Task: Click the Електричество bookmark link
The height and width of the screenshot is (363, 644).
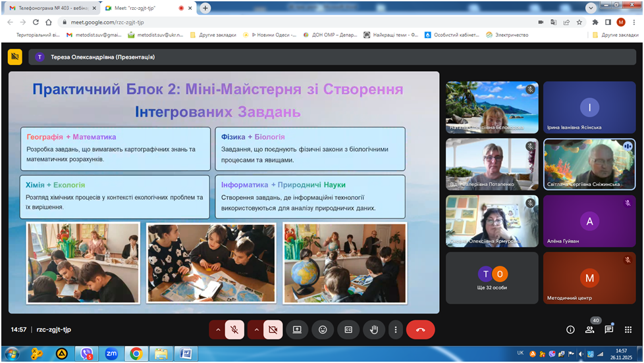Action: (506, 35)
